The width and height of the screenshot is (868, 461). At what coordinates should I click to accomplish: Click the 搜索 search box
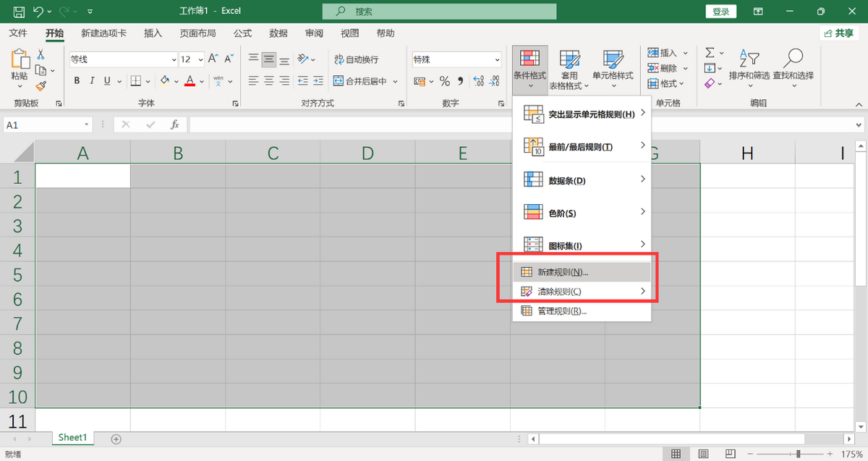click(439, 12)
